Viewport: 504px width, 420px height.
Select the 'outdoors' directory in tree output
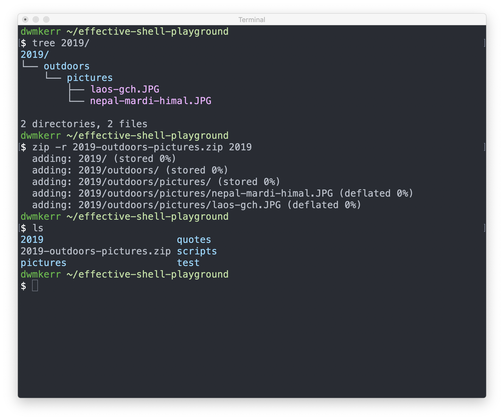point(67,66)
